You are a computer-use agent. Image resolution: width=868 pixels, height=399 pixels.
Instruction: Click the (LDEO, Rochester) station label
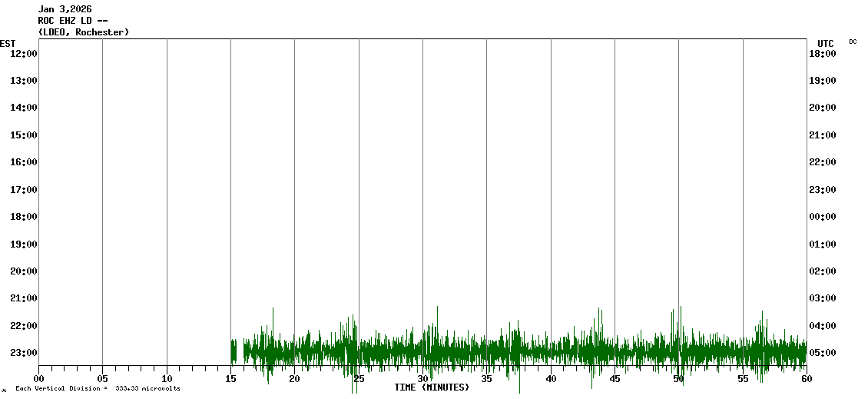point(83,32)
